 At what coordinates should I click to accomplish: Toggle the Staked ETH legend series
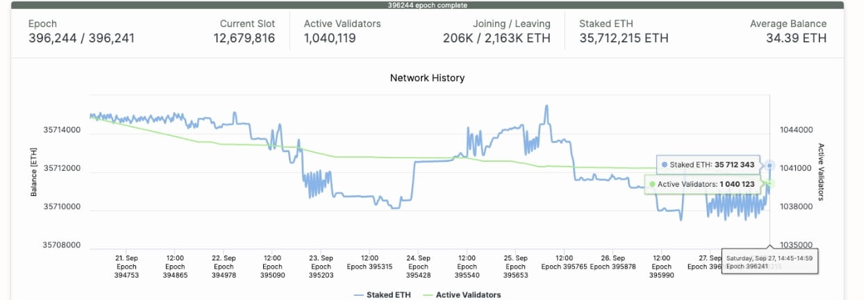(382, 295)
